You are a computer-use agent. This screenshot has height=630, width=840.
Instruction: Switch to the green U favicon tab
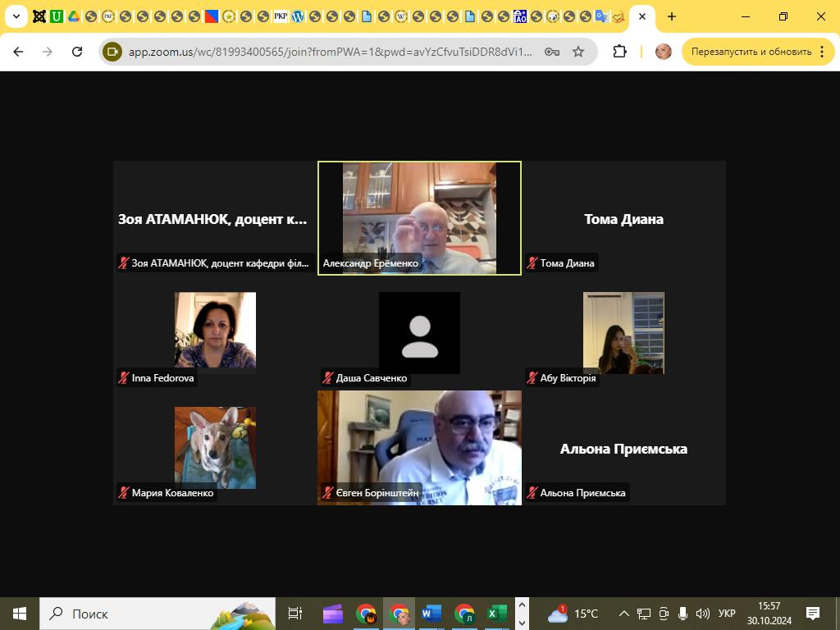point(57,16)
